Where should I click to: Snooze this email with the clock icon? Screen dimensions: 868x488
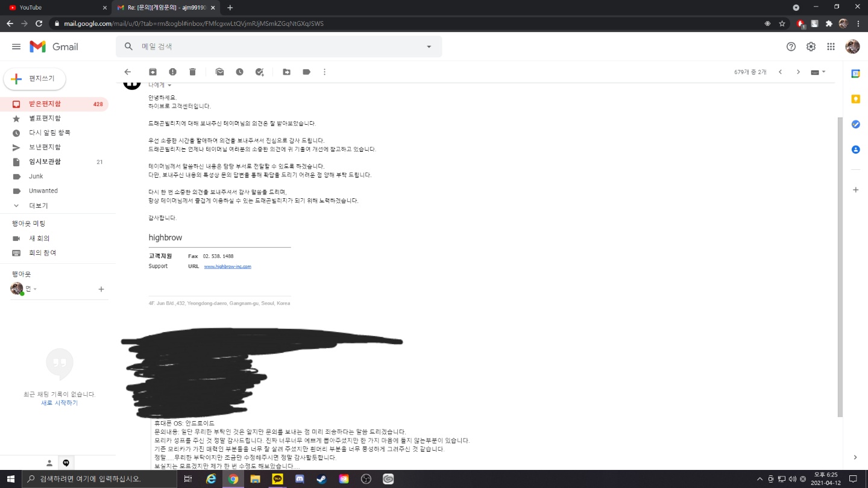pos(239,72)
